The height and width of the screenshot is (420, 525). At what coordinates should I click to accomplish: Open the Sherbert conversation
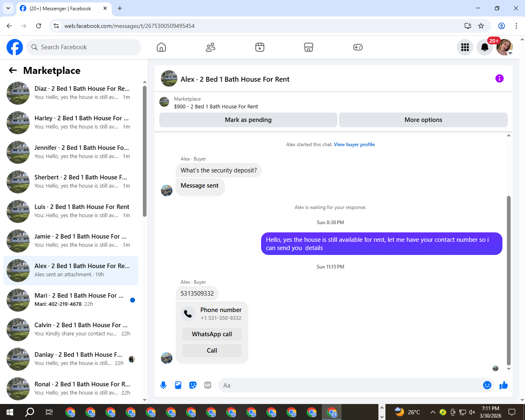coord(71,182)
